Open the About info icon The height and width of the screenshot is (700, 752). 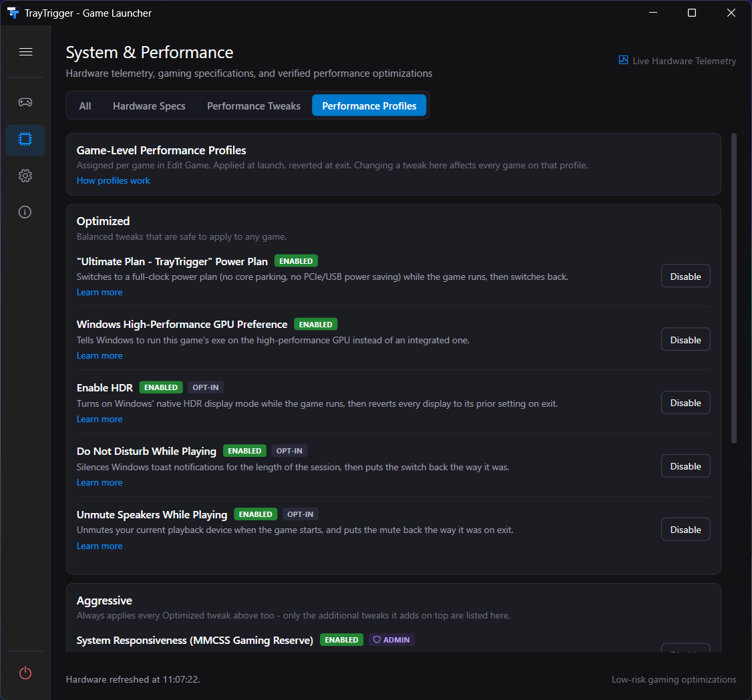tap(25, 212)
